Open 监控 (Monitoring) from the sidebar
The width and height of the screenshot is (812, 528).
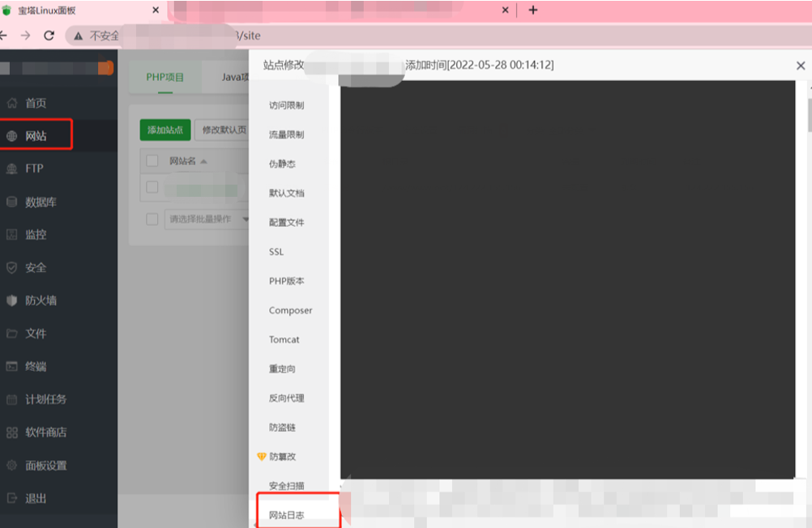tap(36, 234)
